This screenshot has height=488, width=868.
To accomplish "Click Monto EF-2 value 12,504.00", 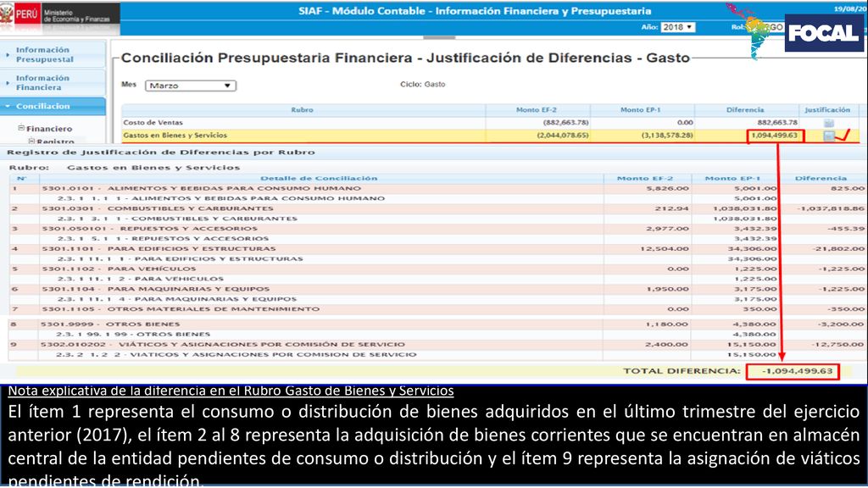I will (x=665, y=249).
